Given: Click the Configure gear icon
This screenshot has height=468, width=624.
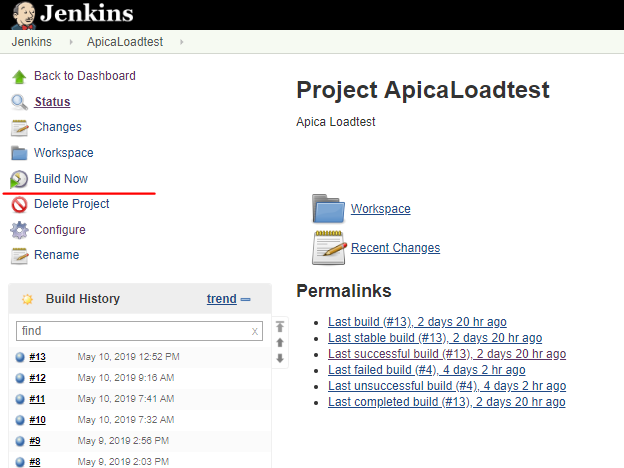Looking at the screenshot, I should 20,230.
